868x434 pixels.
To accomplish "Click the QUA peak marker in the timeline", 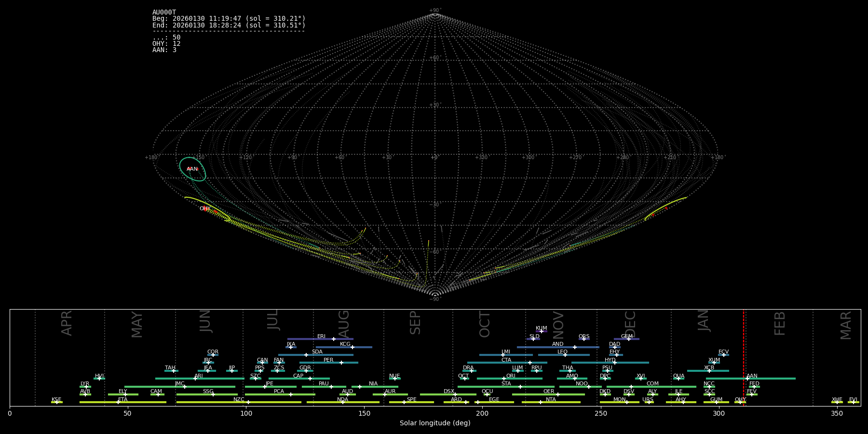I will click(x=678, y=379).
